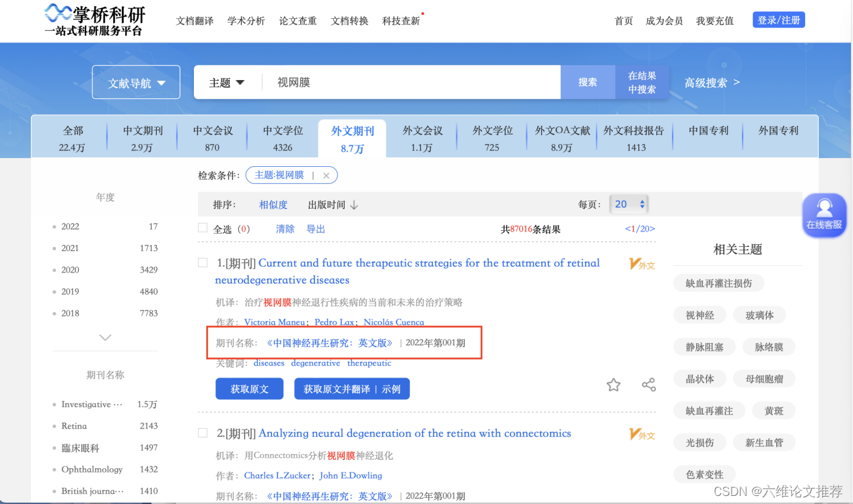Open 文档翻译 in the top menu
This screenshot has height=504, width=853.
[195, 21]
